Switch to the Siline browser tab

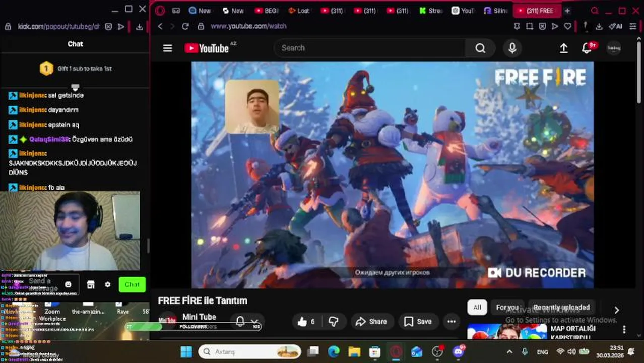click(x=496, y=10)
